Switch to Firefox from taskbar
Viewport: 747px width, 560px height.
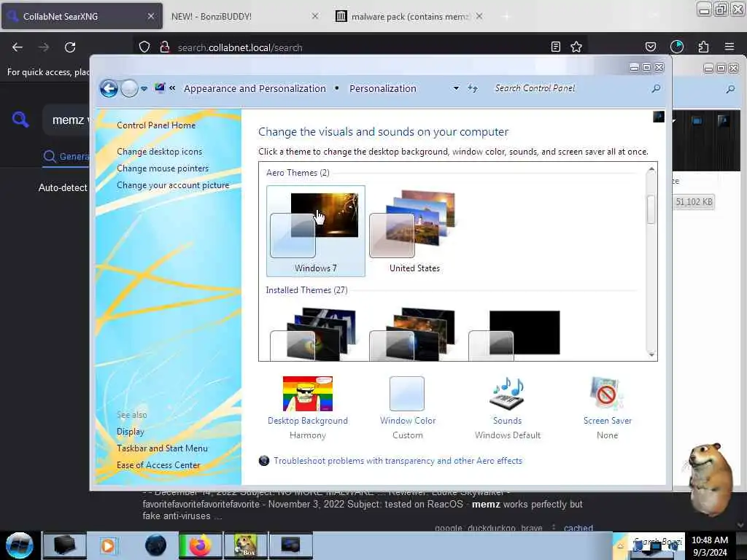click(200, 545)
